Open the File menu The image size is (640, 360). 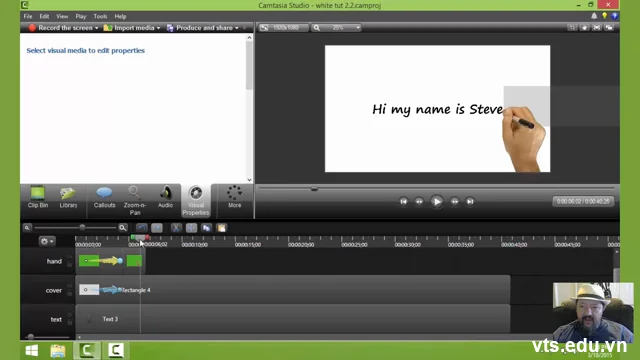[x=28, y=16]
